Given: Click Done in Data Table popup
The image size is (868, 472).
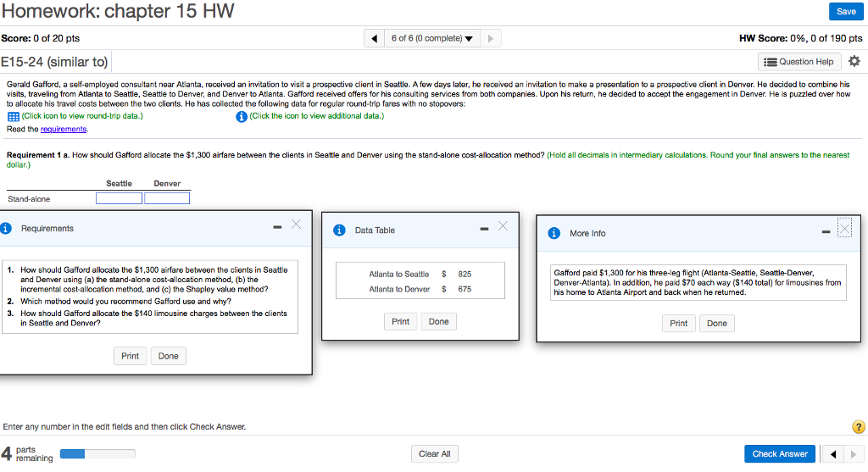Looking at the screenshot, I should pos(438,321).
